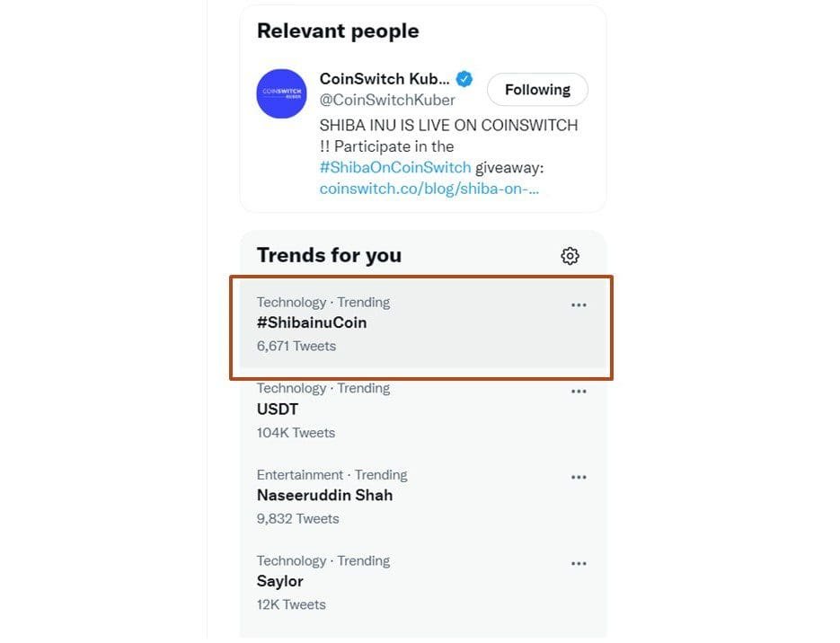Select the USDT trending topic
The width and height of the screenshot is (840, 643).
coord(278,409)
